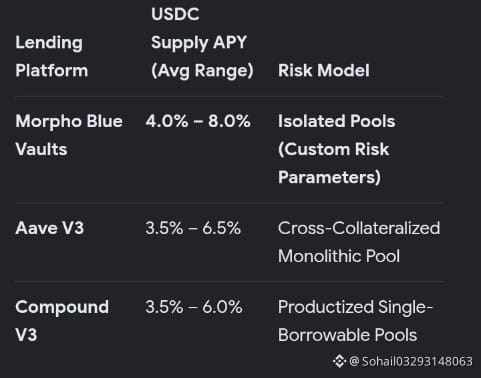Click the Aave V3 platform cell
This screenshot has width=481, height=378.
[x=50, y=228]
